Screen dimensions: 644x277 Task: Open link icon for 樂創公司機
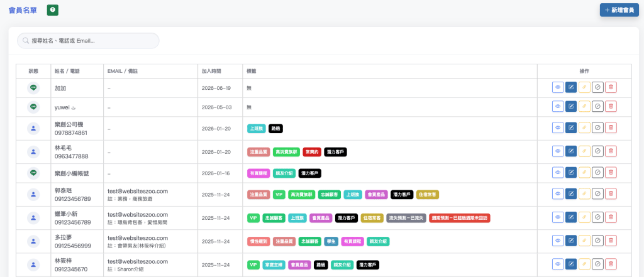tap(584, 128)
